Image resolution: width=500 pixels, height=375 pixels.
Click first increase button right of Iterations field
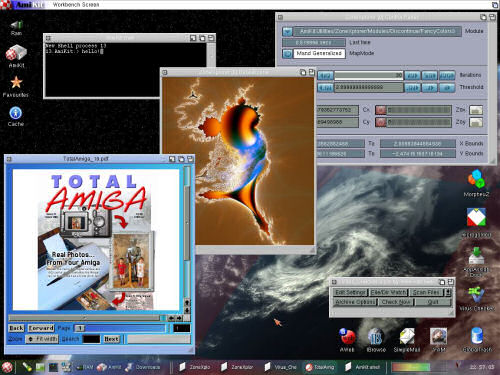coord(413,76)
